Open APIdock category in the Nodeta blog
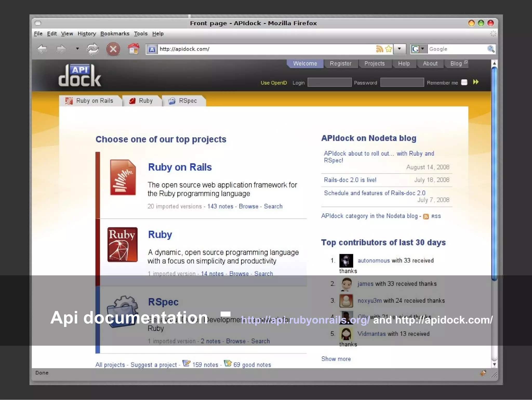 coord(369,216)
